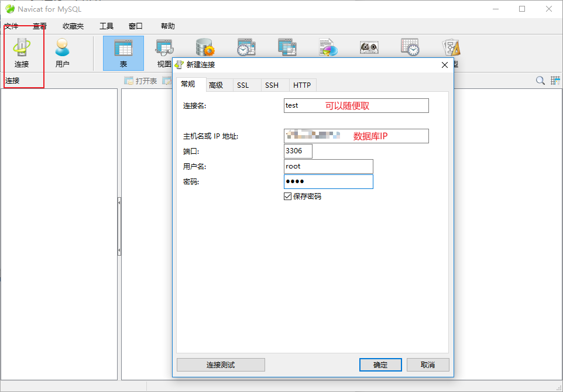This screenshot has height=392, width=563.
Task: Click the 连接测试 button
Action: point(221,365)
